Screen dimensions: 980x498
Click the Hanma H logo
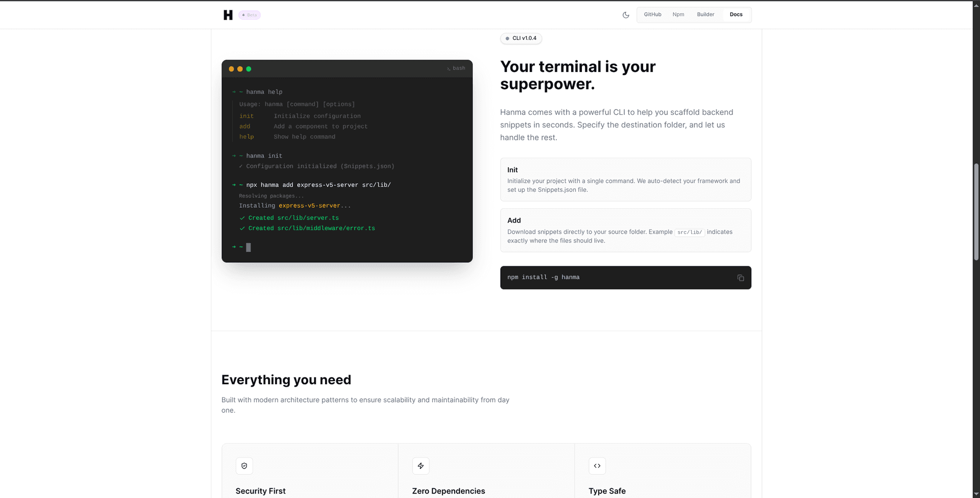tap(228, 15)
